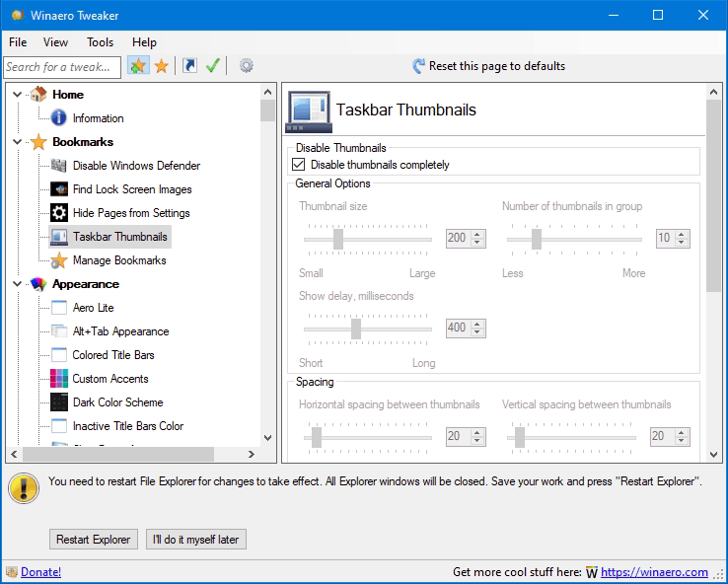The image size is (728, 584).
Task: Click the Bookmarks star icon in tree
Action: pos(38,142)
